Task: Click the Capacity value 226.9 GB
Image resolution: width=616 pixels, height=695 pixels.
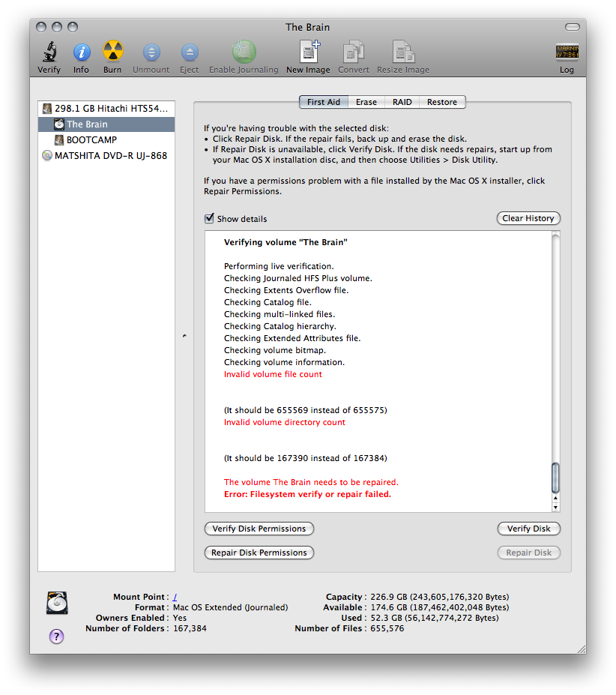Action: click(x=440, y=597)
